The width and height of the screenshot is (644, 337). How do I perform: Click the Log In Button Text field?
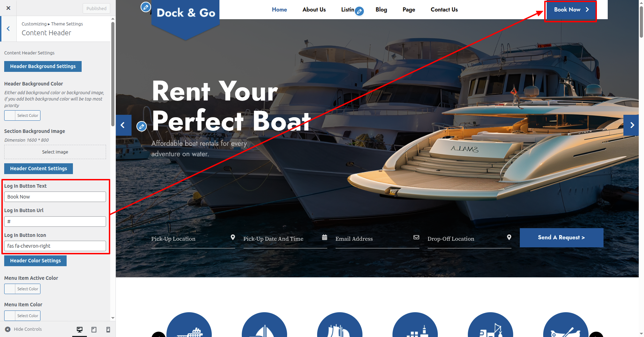tap(55, 197)
